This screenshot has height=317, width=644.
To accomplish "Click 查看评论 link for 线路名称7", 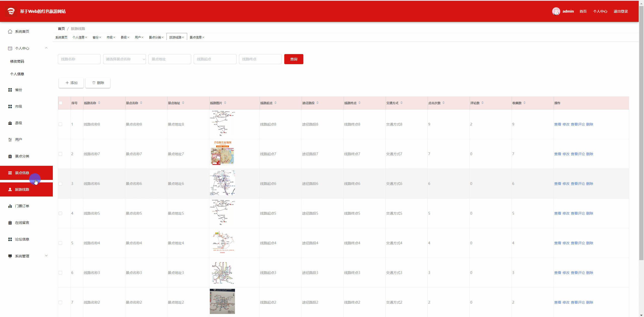I will (578, 154).
